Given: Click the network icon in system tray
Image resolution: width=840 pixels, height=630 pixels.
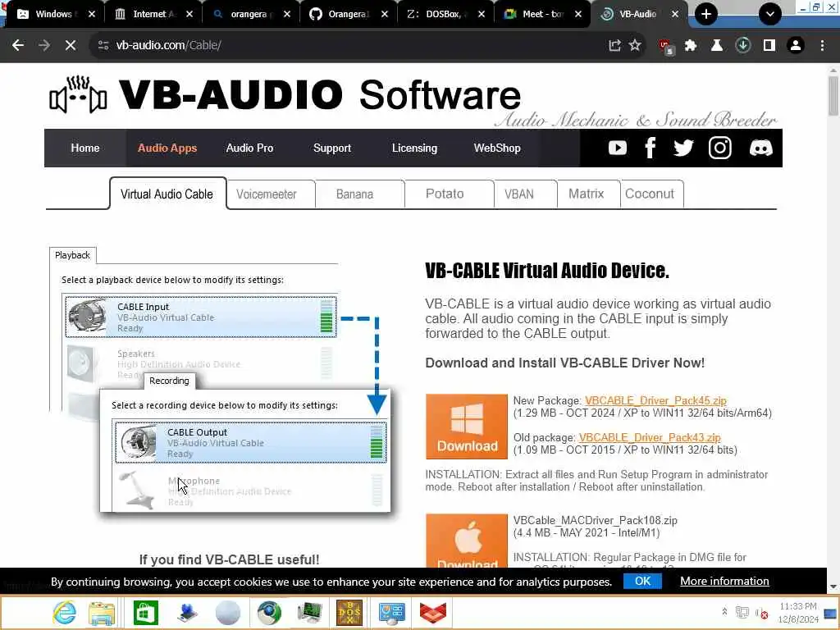Looking at the screenshot, I should [x=742, y=612].
